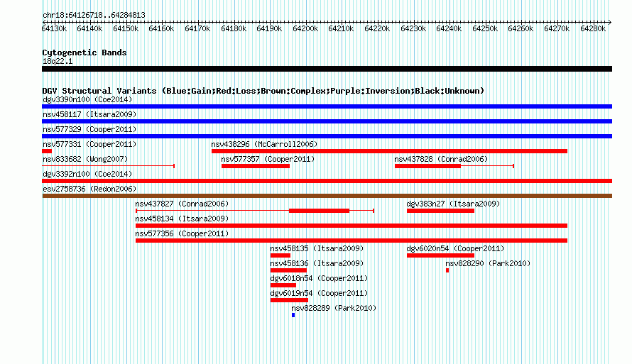This screenshot has width=632, height=364.
Task: Select the red dgv3392n100 loss bar
Action: 327,181
